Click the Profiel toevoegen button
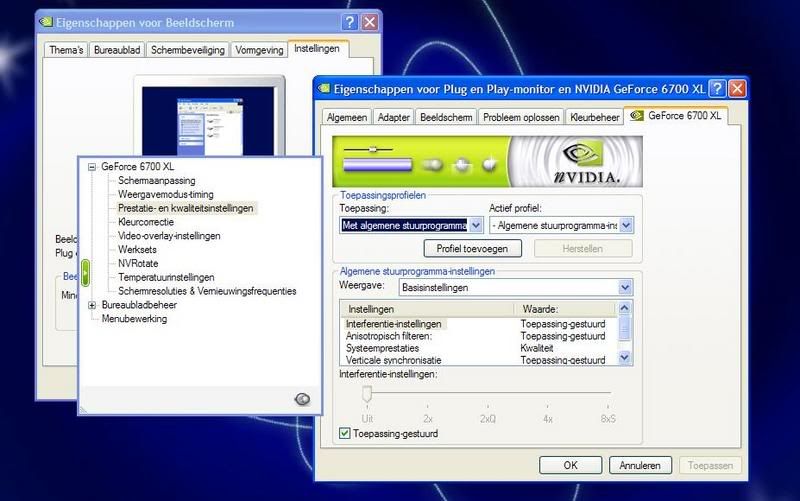800x501 pixels. (x=472, y=248)
